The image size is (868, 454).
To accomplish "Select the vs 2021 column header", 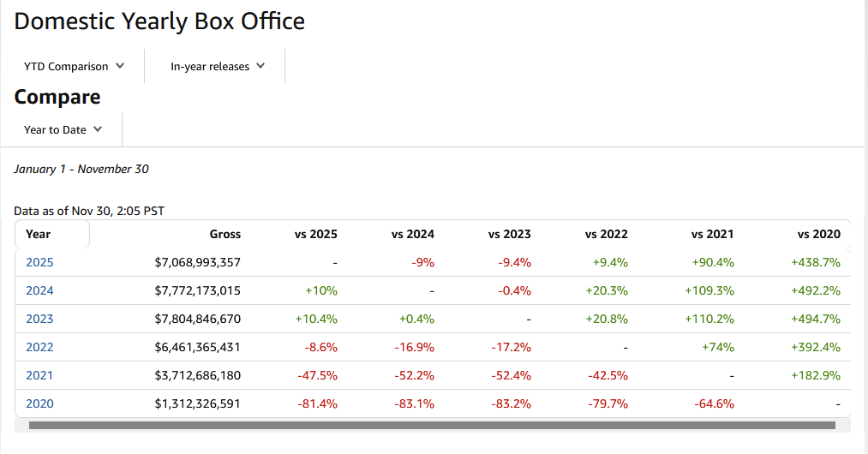I will pyautogui.click(x=712, y=234).
